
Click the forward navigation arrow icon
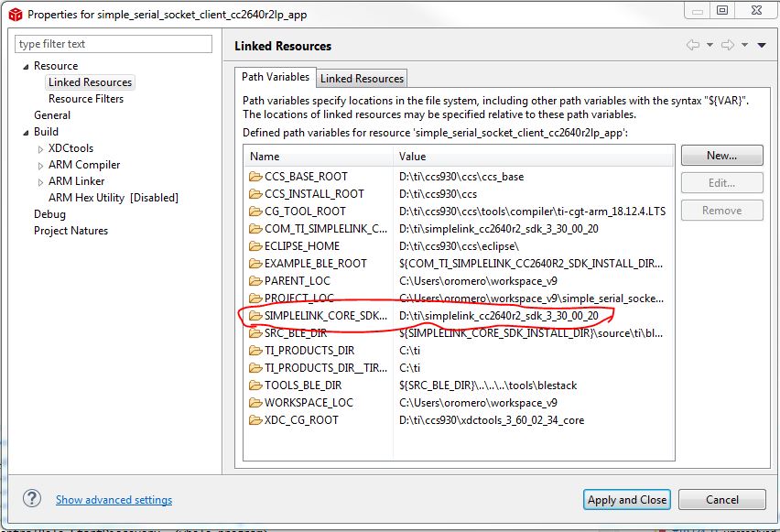728,45
